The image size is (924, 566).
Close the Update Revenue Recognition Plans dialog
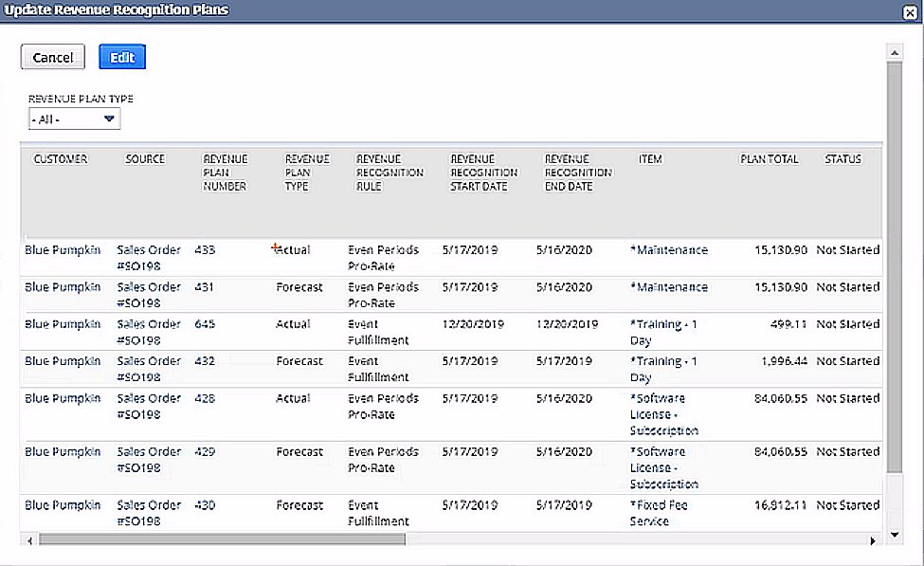pos(910,12)
